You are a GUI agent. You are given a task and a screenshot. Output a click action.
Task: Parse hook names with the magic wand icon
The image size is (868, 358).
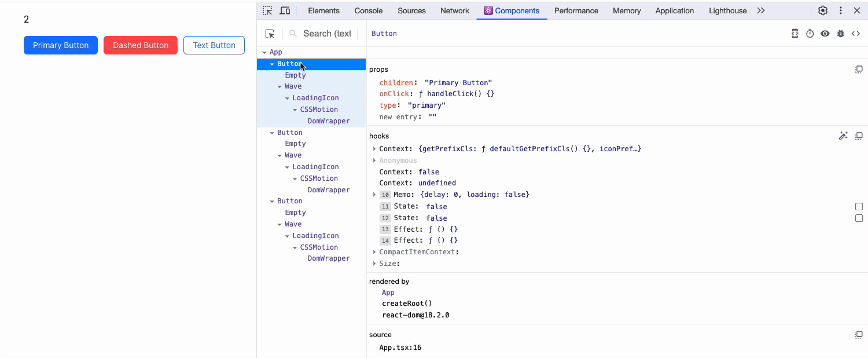point(843,136)
